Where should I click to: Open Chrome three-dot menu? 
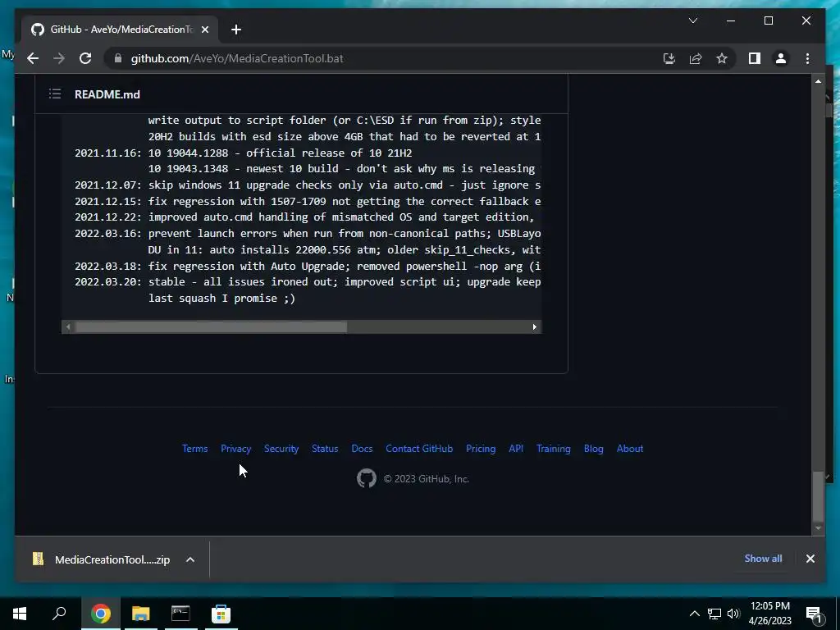807,58
